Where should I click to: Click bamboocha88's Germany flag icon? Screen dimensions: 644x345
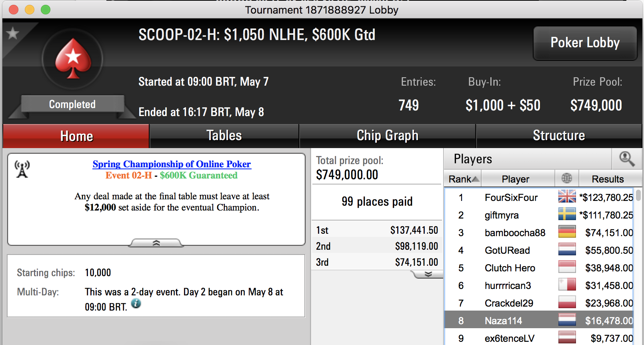click(x=567, y=232)
